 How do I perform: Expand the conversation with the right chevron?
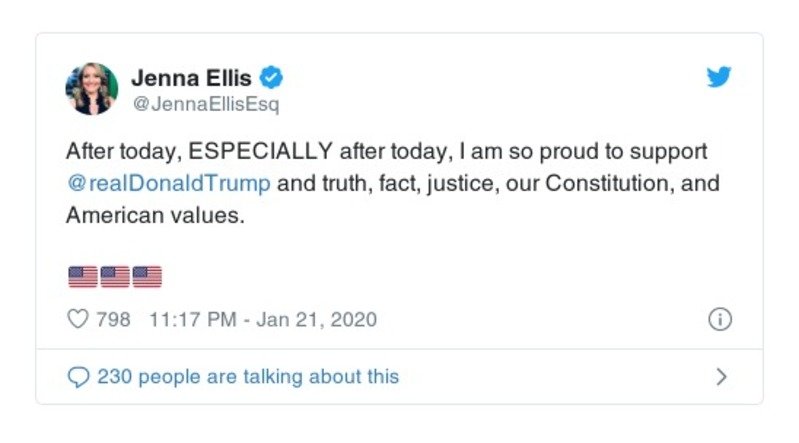(x=721, y=377)
